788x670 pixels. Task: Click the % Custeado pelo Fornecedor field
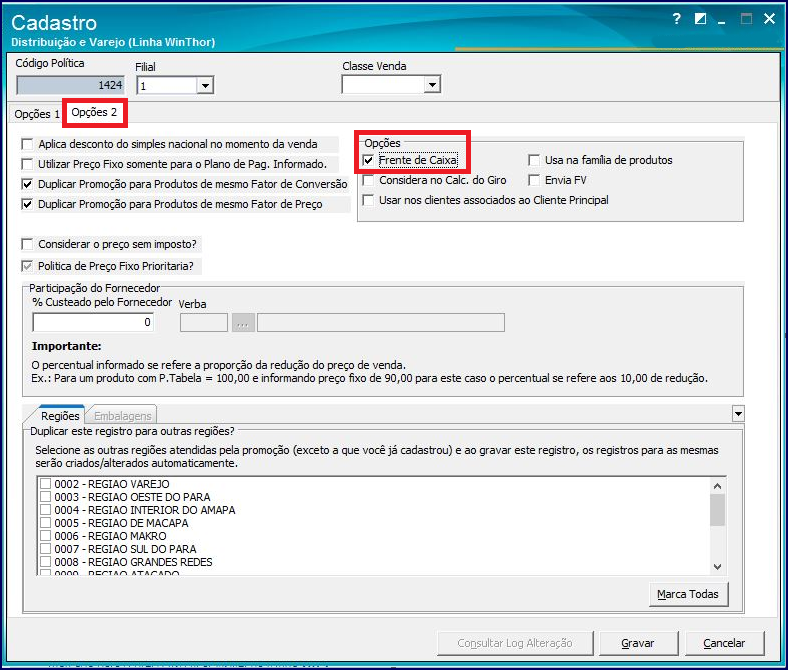pyautogui.click(x=93, y=322)
